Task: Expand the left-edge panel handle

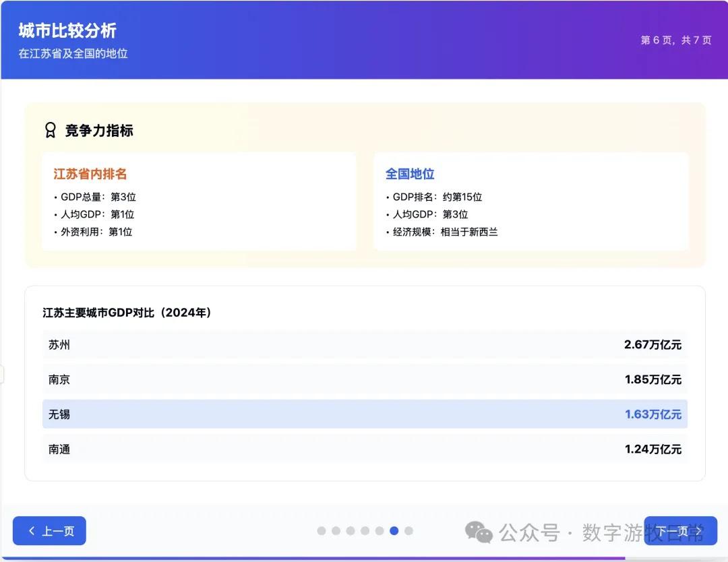Action: click(x=2, y=373)
